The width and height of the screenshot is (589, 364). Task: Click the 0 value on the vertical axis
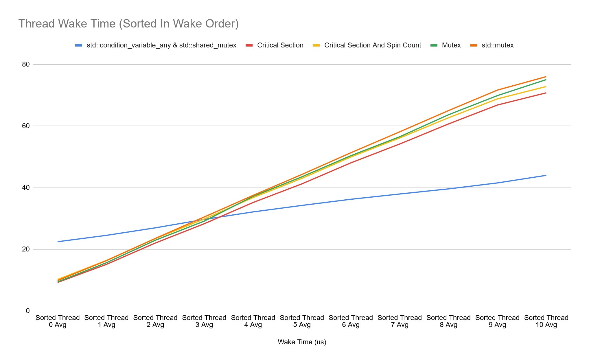(x=28, y=311)
